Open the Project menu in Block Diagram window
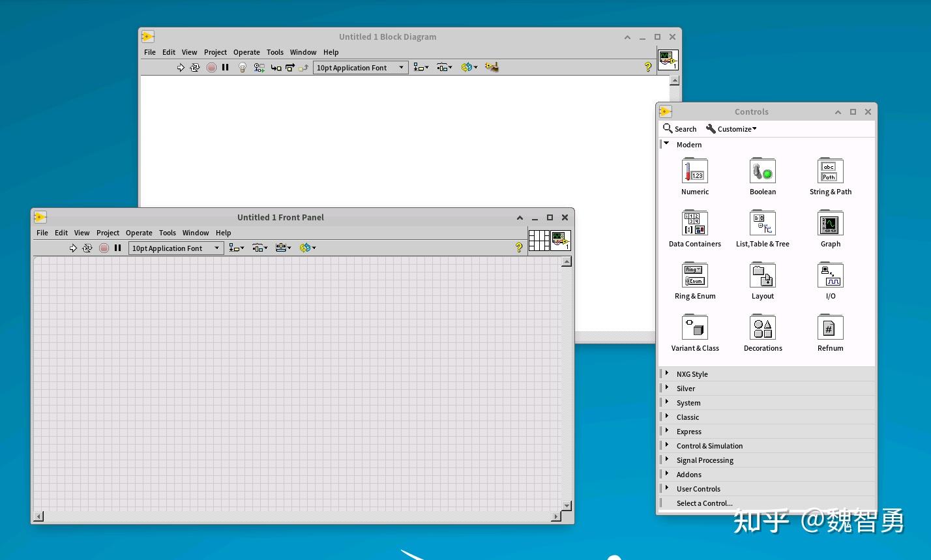Viewport: 931px width, 560px height. [215, 52]
